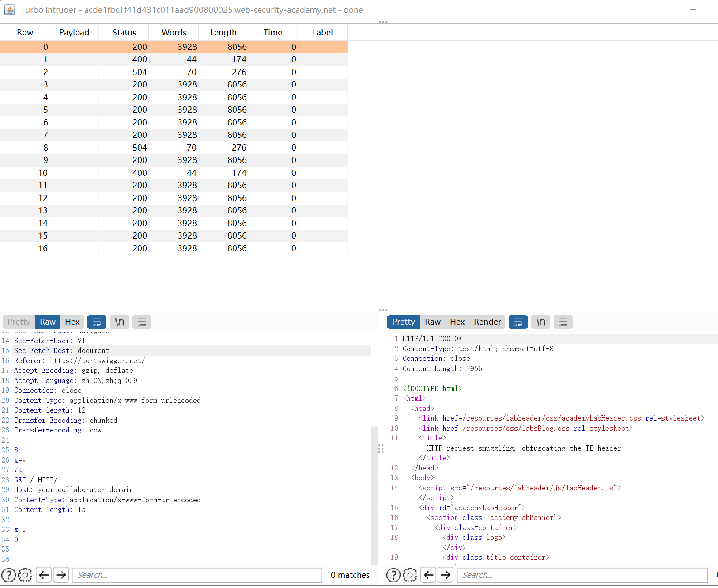This screenshot has height=588, width=718.
Task: Open request search settings gear
Action: coord(25,575)
